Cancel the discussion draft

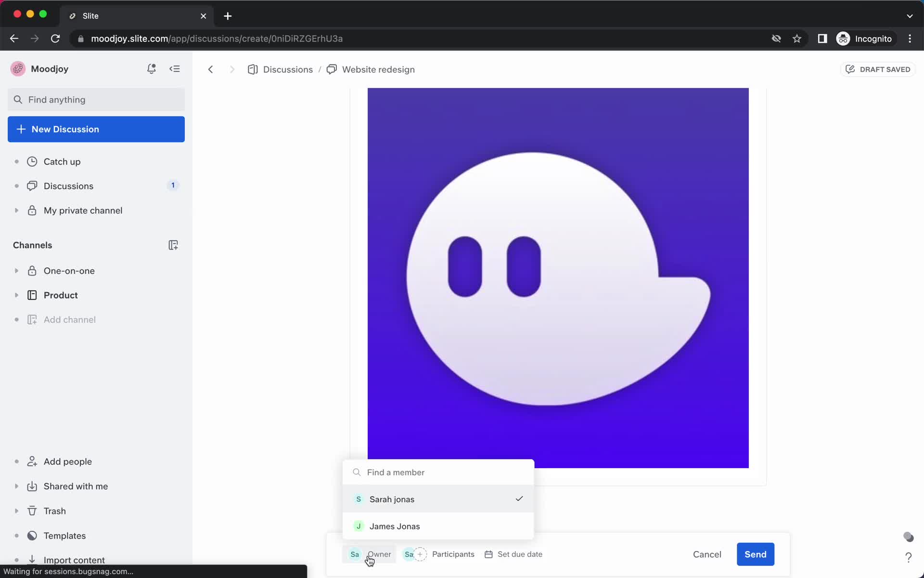point(707,554)
